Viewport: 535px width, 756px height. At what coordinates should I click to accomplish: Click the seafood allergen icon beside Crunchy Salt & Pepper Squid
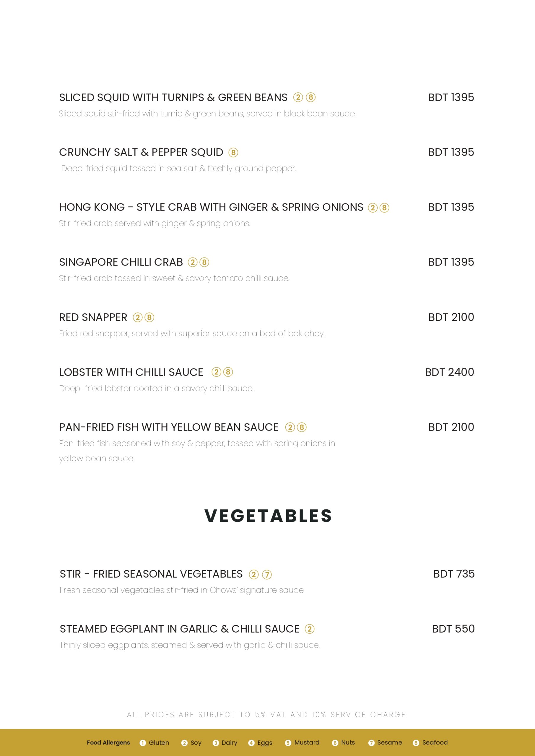[x=233, y=152]
